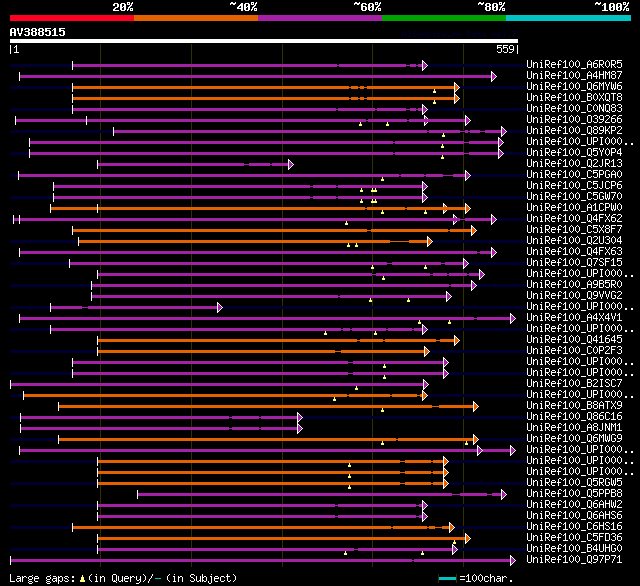640x586 pixels.
Task: Click the white AV388515 query sequence bar
Action: pos(264,41)
